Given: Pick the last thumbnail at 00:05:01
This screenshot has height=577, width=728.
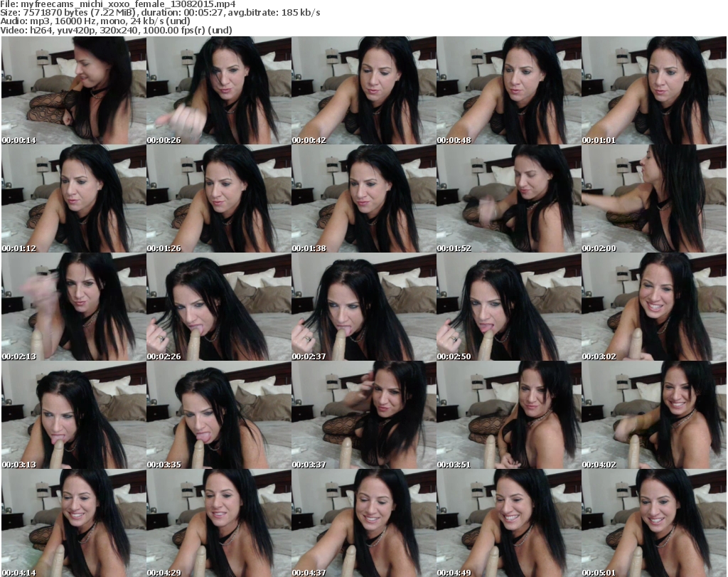Looking at the screenshot, I should click(x=653, y=523).
